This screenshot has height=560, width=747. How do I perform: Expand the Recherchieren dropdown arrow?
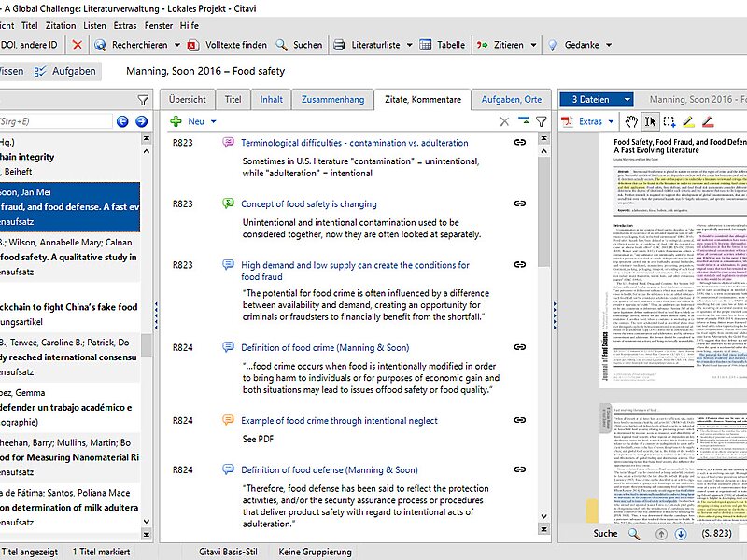coord(177,45)
